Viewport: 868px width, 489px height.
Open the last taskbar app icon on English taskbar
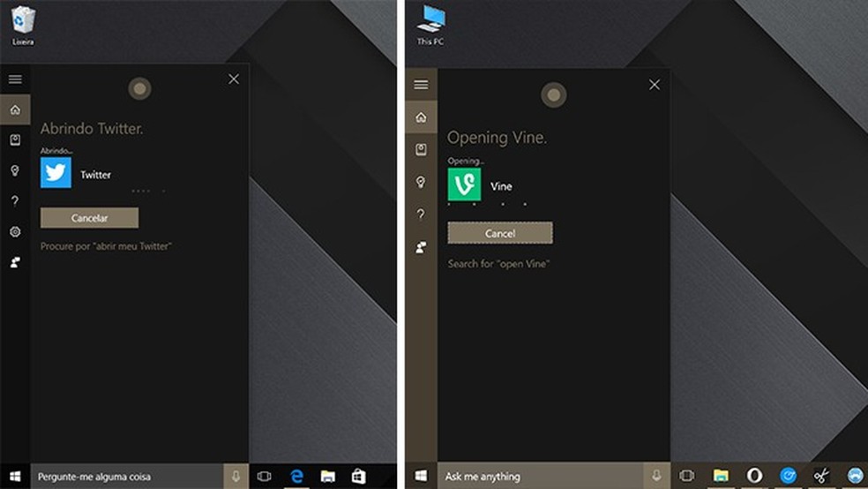coord(856,475)
